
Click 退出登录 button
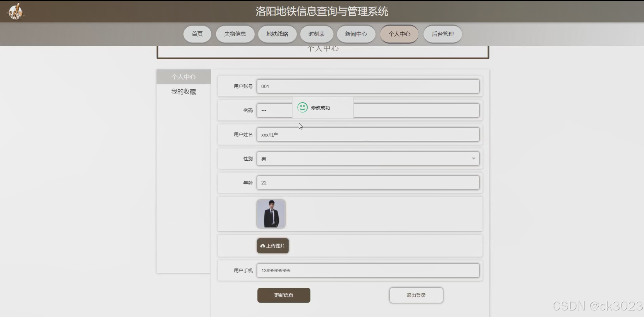[416, 295]
